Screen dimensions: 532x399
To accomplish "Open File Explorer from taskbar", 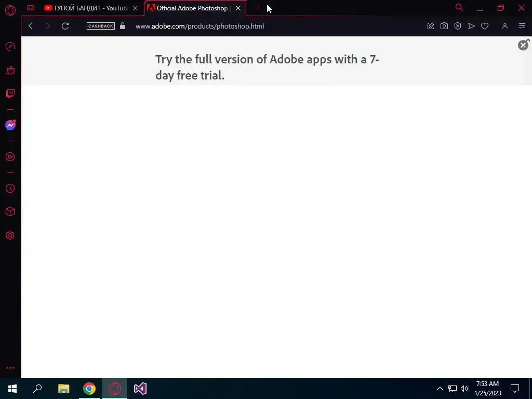I will (x=63, y=389).
